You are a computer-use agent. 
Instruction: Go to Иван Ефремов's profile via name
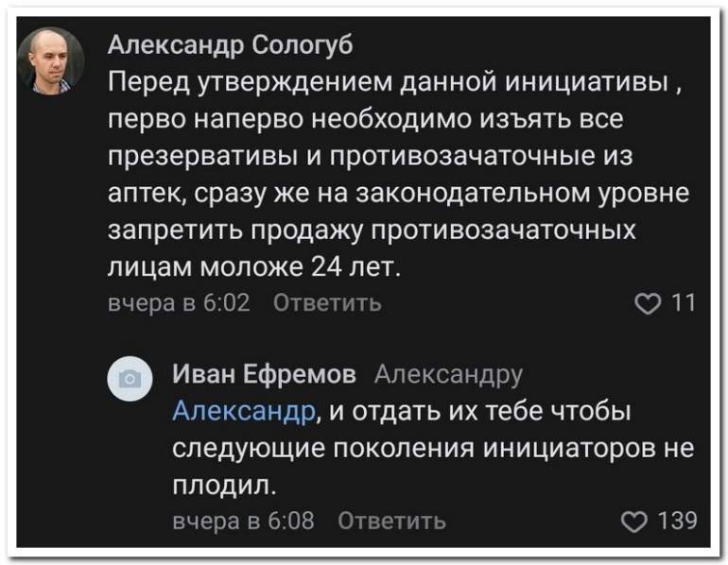coord(265,374)
